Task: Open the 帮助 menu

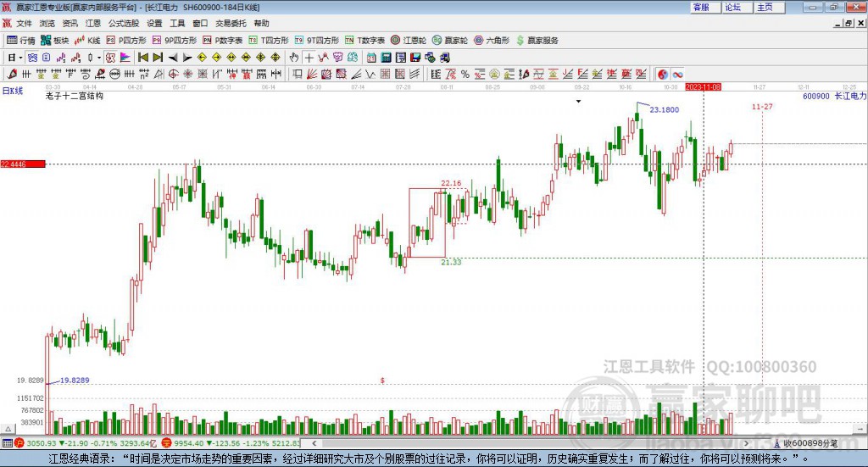Action: [261, 23]
